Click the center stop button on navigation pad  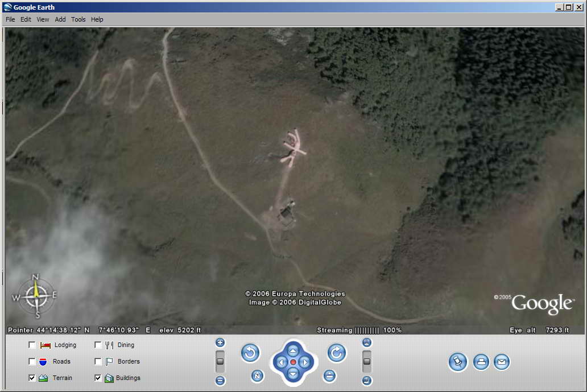coord(293,362)
